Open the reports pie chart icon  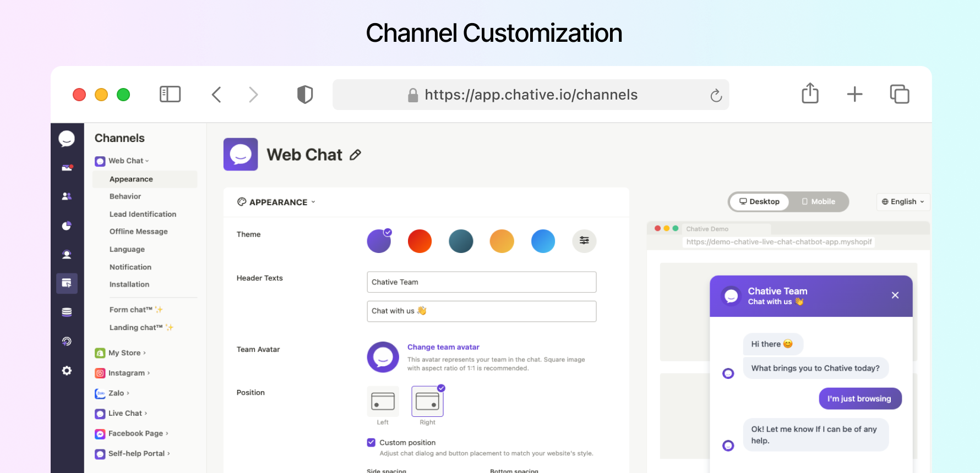click(67, 226)
